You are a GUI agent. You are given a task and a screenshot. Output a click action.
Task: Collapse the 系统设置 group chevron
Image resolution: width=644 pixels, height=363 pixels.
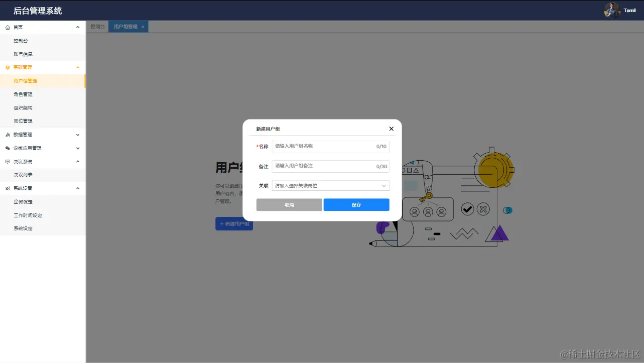point(78,188)
